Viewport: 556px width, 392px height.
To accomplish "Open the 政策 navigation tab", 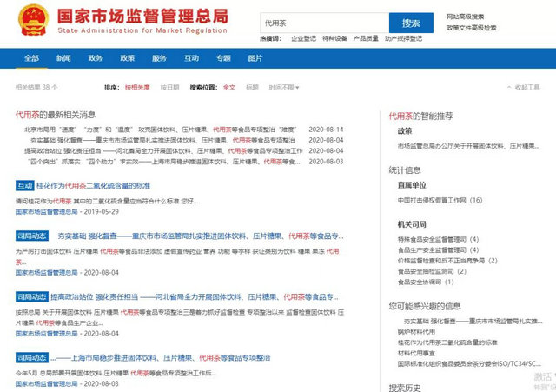I will [127, 58].
